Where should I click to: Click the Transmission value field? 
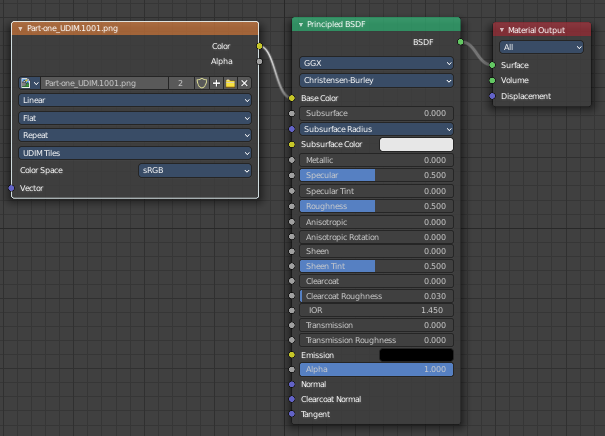click(376, 325)
